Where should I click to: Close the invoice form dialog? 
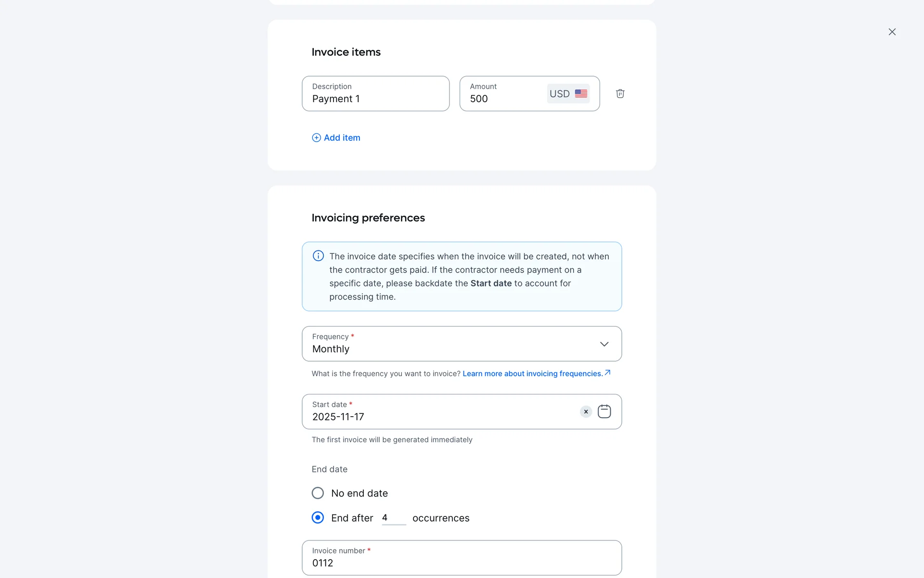click(892, 32)
